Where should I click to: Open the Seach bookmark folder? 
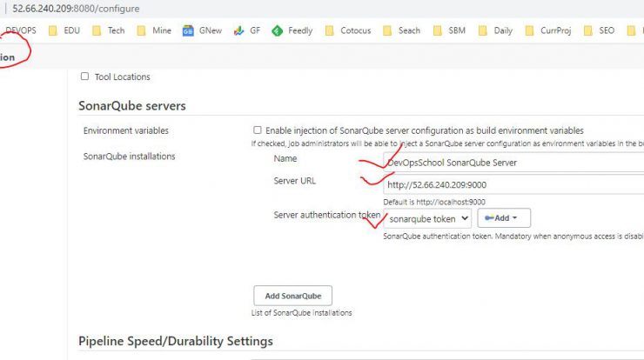[401, 30]
